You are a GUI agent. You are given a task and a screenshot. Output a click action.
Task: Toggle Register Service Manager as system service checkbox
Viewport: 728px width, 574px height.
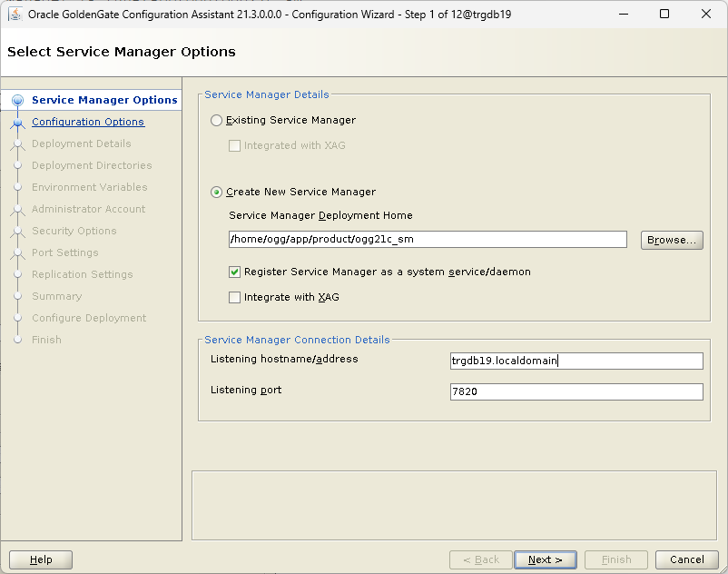(234, 272)
